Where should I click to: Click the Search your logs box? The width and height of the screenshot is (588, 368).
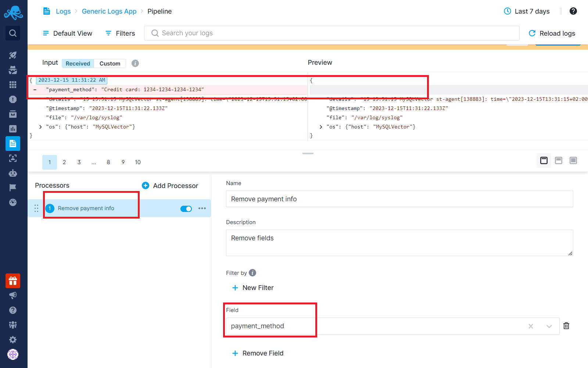(x=332, y=33)
